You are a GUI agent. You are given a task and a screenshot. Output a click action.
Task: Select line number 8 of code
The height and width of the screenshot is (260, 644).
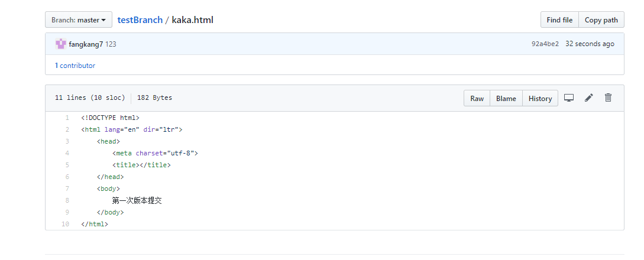pyautogui.click(x=67, y=200)
